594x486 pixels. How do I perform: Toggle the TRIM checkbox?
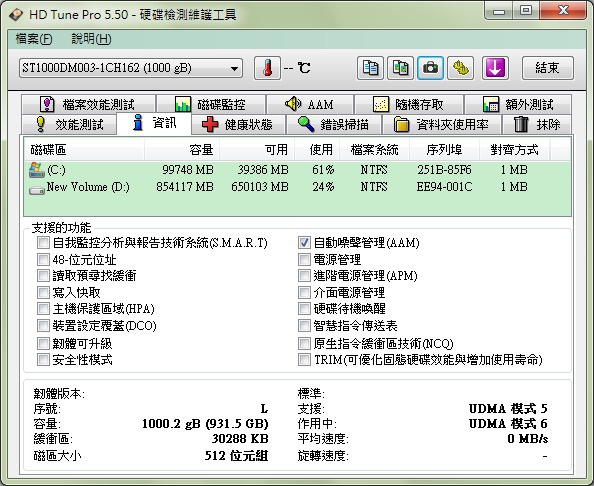[304, 359]
